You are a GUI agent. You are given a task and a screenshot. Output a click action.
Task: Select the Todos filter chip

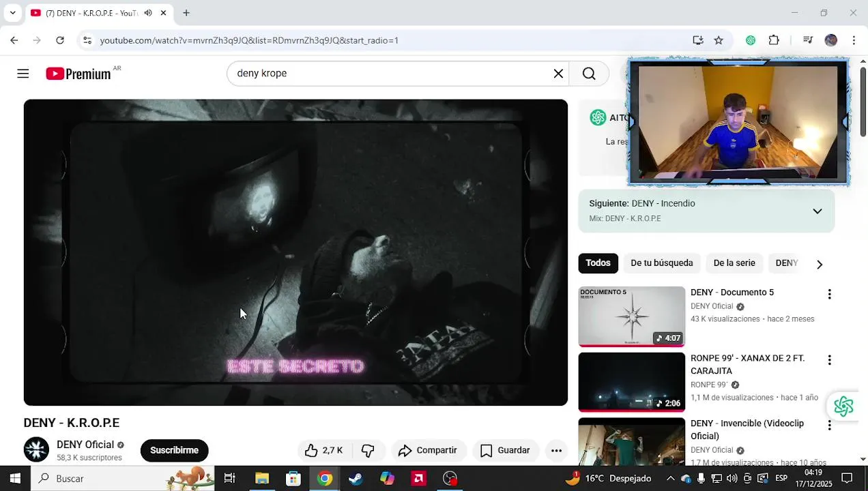[x=598, y=263]
